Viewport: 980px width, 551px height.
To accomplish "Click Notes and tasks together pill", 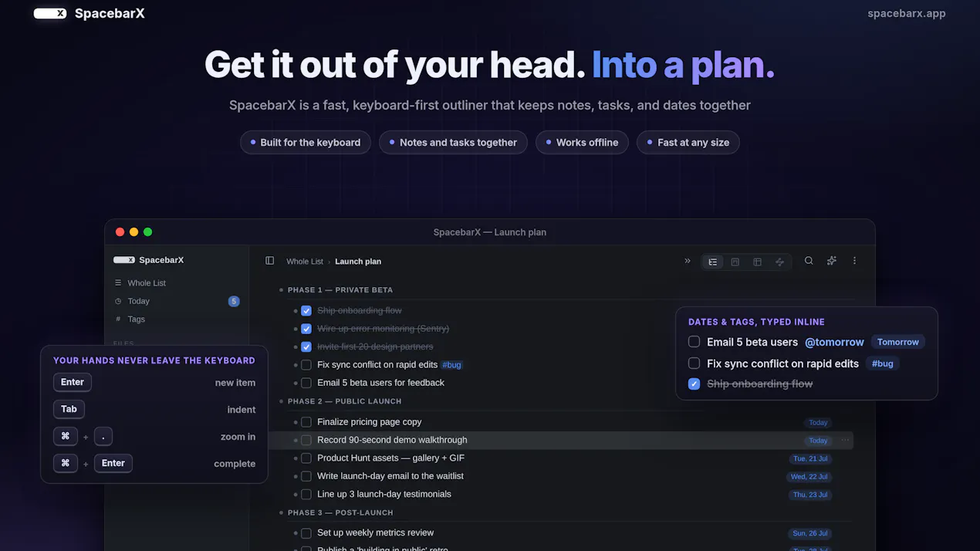I will coord(453,143).
